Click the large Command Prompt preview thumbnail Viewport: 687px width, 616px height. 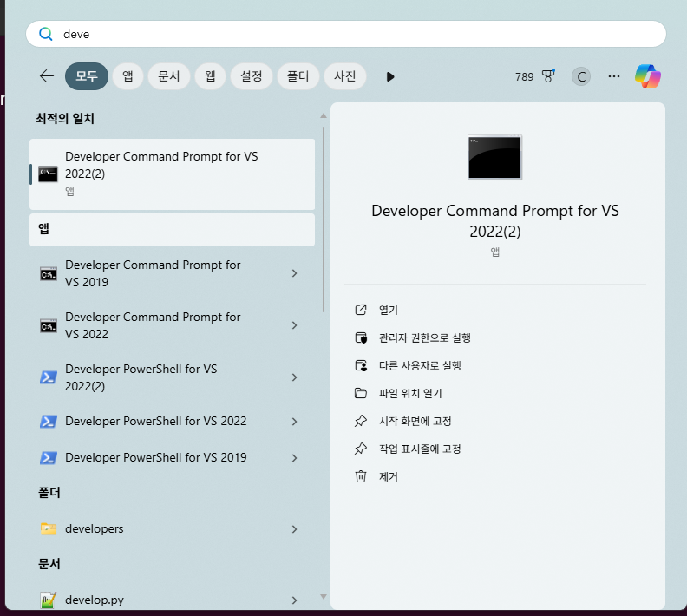[x=494, y=157]
